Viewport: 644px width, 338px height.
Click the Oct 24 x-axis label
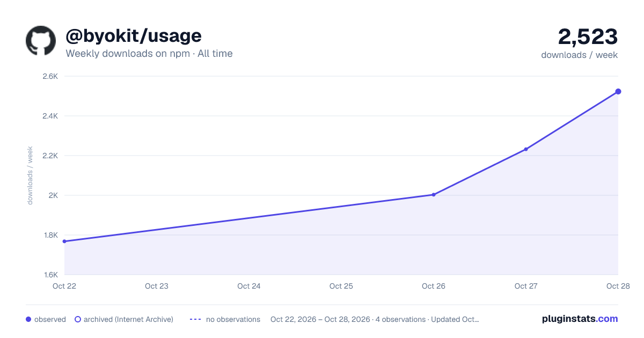[x=249, y=286]
